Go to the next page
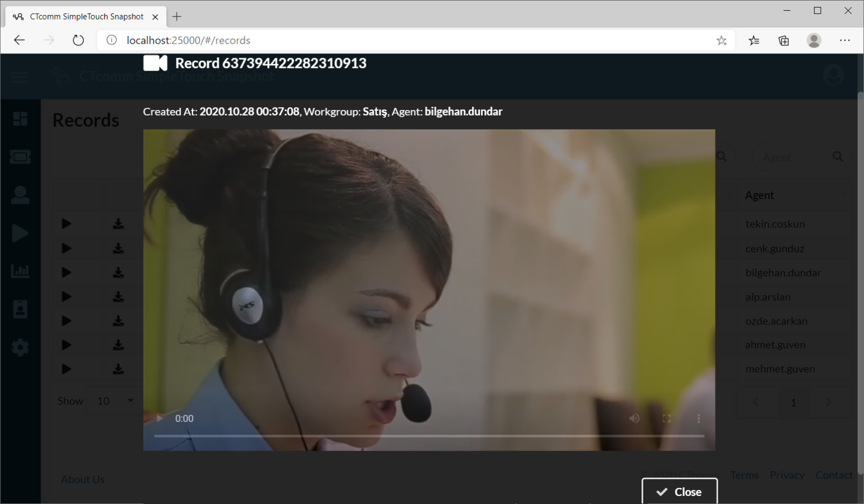 pyautogui.click(x=828, y=402)
